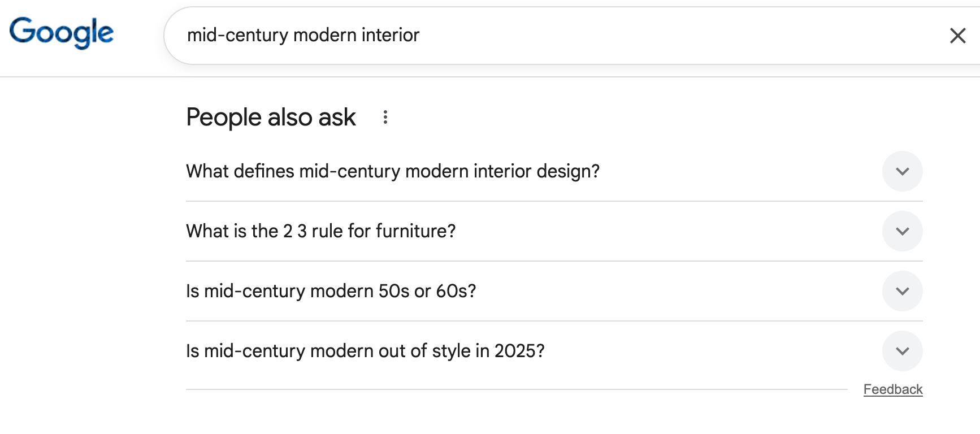Expand the chevron for the mid-century design definition question

click(x=902, y=171)
